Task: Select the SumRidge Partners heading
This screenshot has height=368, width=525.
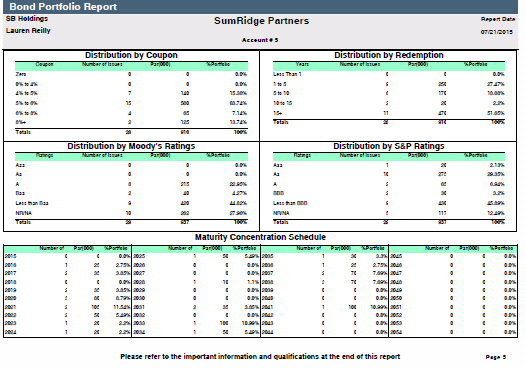Action: 261,21
